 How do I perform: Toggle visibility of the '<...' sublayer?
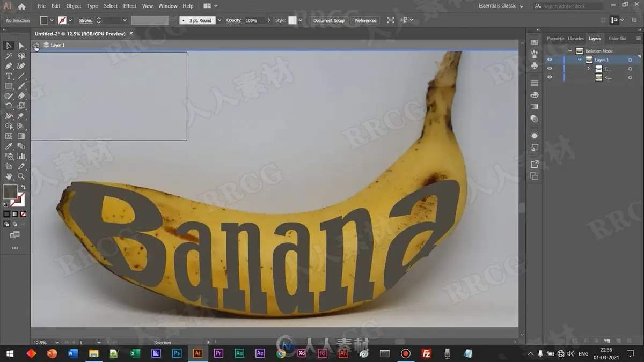click(x=550, y=77)
